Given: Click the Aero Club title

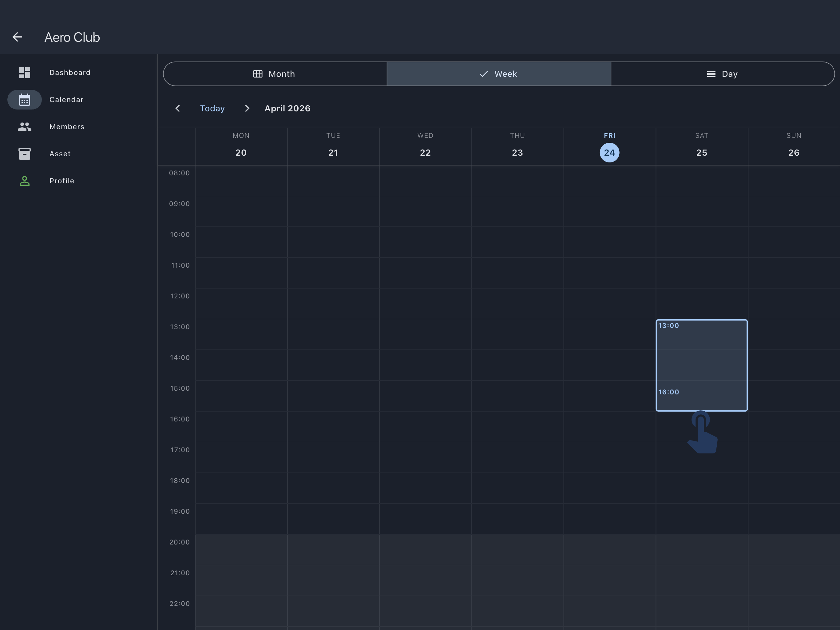Looking at the screenshot, I should tap(72, 37).
